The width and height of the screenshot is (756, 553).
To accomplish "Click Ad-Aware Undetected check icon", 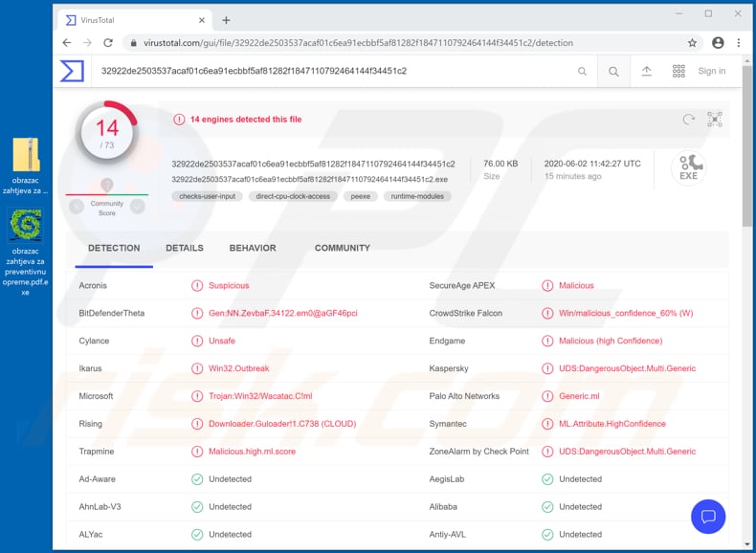I will (197, 479).
